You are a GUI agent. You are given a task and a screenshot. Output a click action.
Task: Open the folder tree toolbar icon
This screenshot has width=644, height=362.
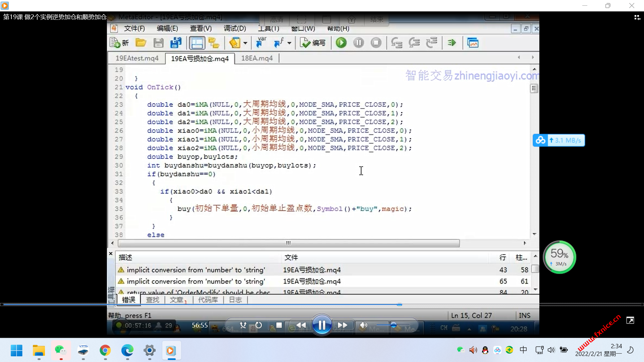point(214,43)
